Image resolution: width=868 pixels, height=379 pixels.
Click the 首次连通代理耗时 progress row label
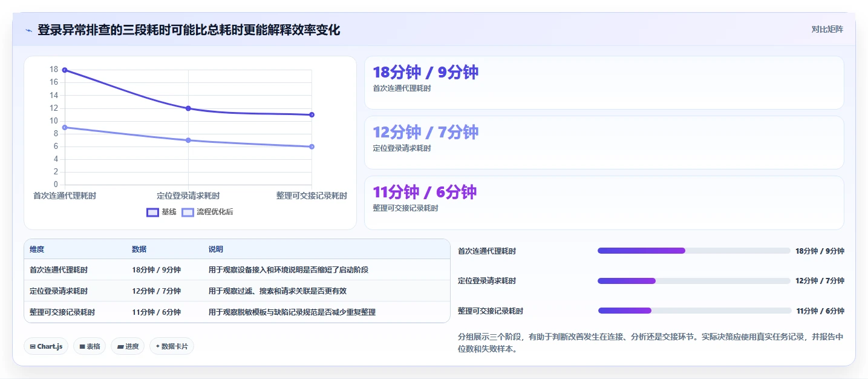click(x=487, y=251)
